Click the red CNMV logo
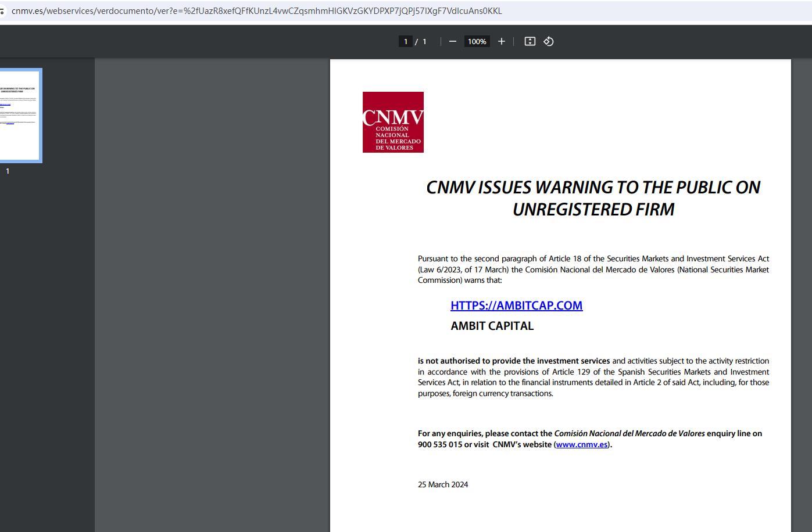The image size is (812, 532). click(393, 122)
